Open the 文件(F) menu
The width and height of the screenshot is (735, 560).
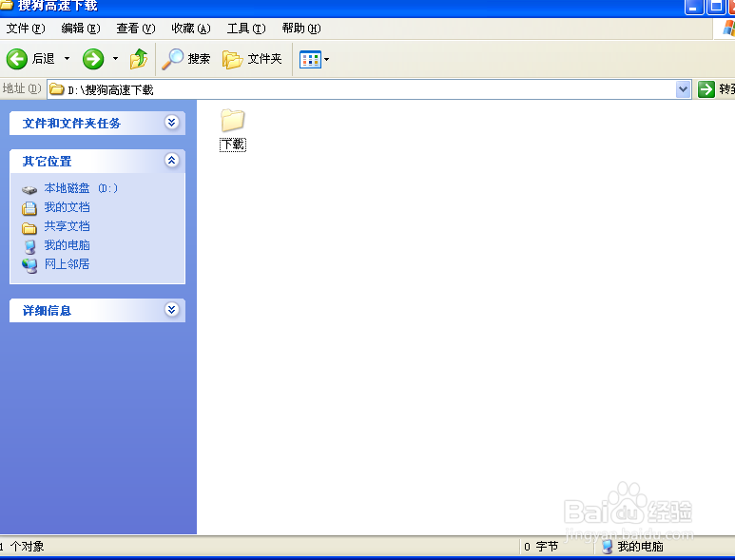click(26, 29)
